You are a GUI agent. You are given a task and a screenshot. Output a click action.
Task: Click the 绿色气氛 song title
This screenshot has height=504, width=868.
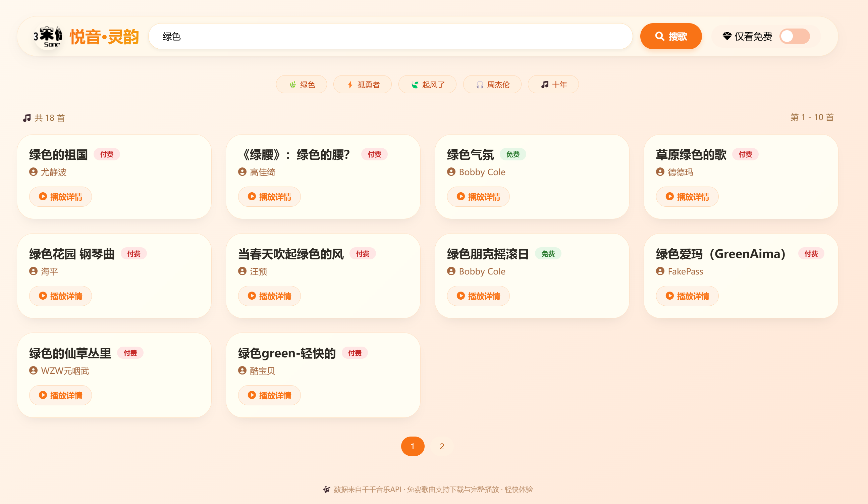pos(471,155)
